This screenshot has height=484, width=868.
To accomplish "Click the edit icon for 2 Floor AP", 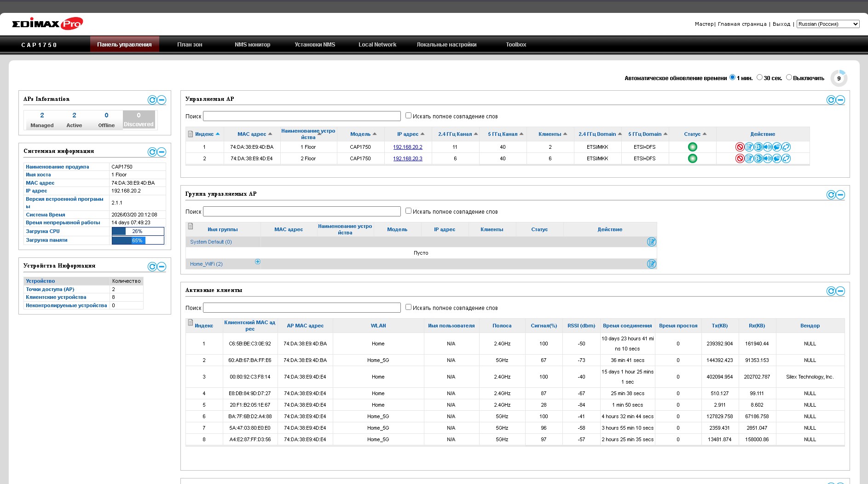I will tap(749, 158).
